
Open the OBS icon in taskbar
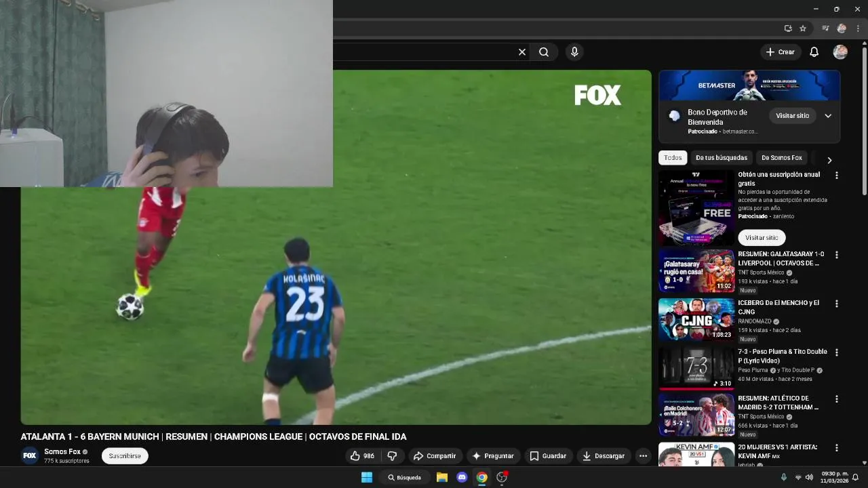[x=502, y=477]
